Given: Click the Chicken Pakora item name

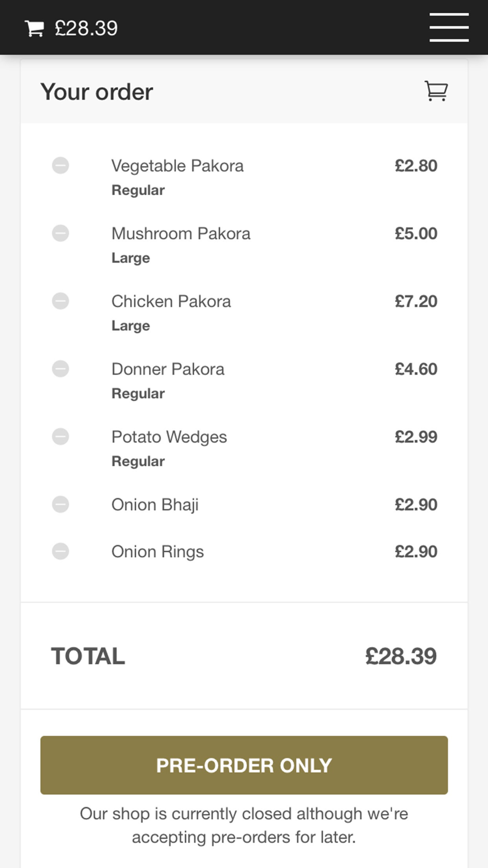Looking at the screenshot, I should pyautogui.click(x=171, y=301).
